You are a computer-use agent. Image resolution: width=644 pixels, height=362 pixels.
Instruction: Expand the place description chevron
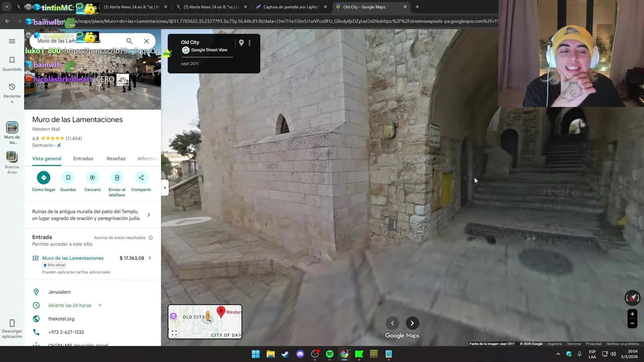click(148, 215)
